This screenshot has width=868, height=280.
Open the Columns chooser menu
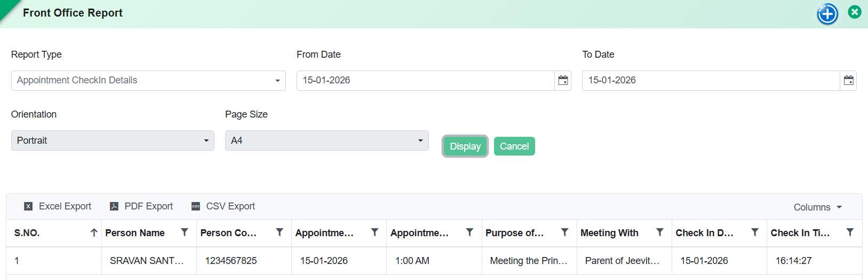[817, 207]
